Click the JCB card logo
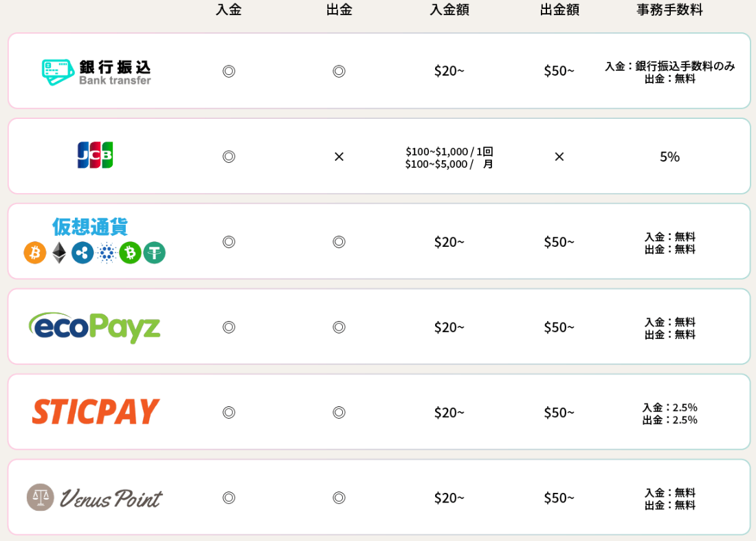 (x=95, y=155)
